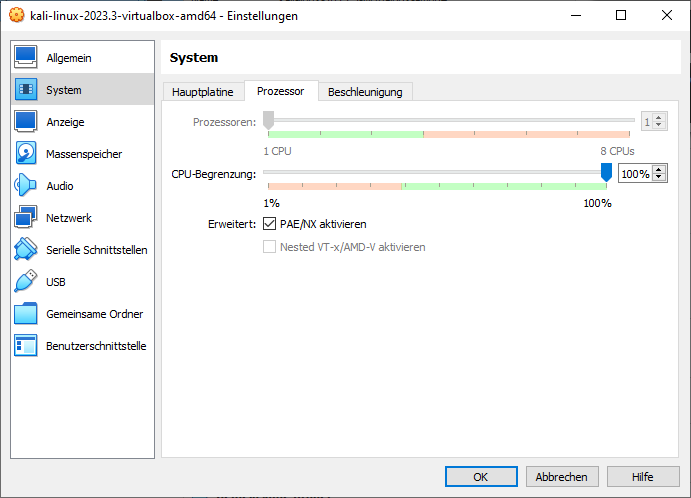Decrease CPU-Begrenzung with stepper down arrow
Viewport: 691px width, 498px height.
(659, 178)
